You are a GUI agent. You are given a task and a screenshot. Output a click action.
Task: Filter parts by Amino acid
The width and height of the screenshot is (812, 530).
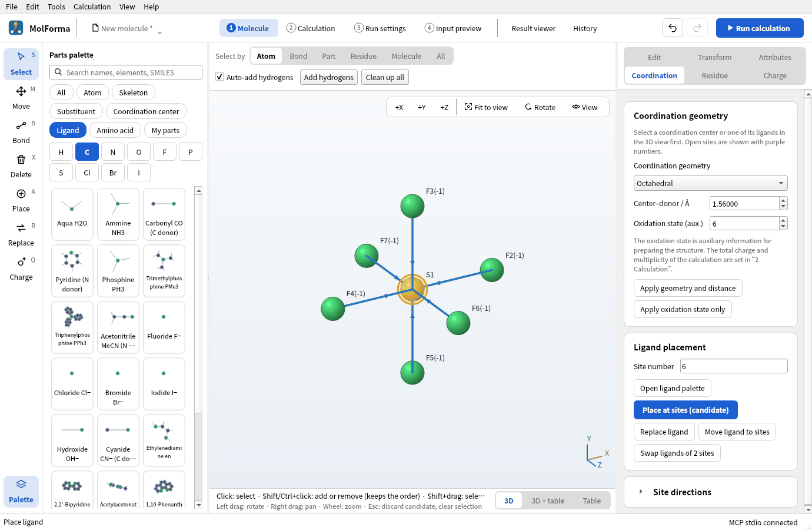[115, 130]
